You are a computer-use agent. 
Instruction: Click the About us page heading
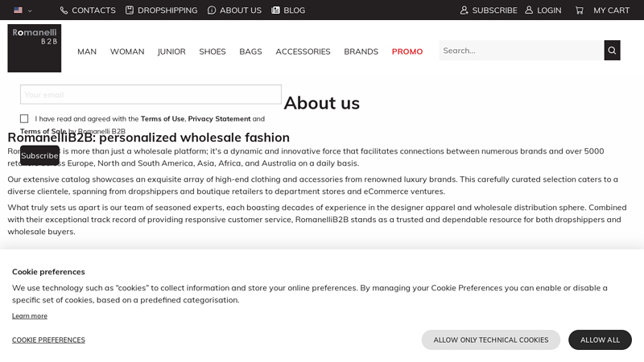[x=321, y=103]
